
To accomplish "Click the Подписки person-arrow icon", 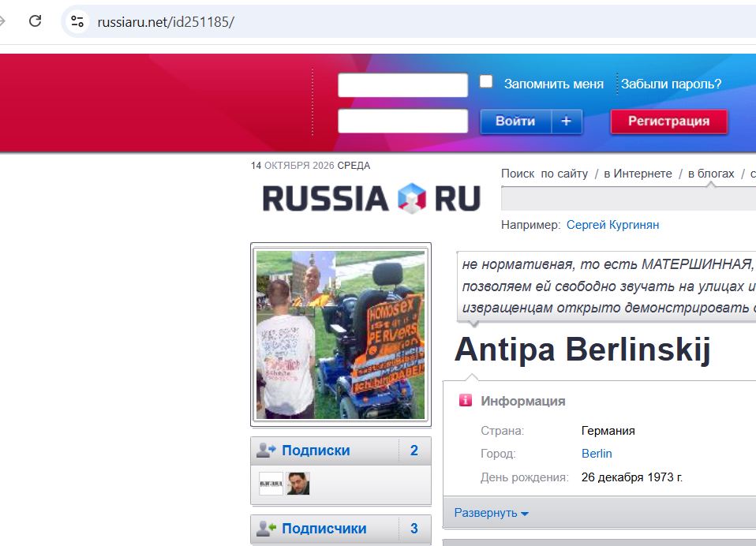I will (266, 451).
